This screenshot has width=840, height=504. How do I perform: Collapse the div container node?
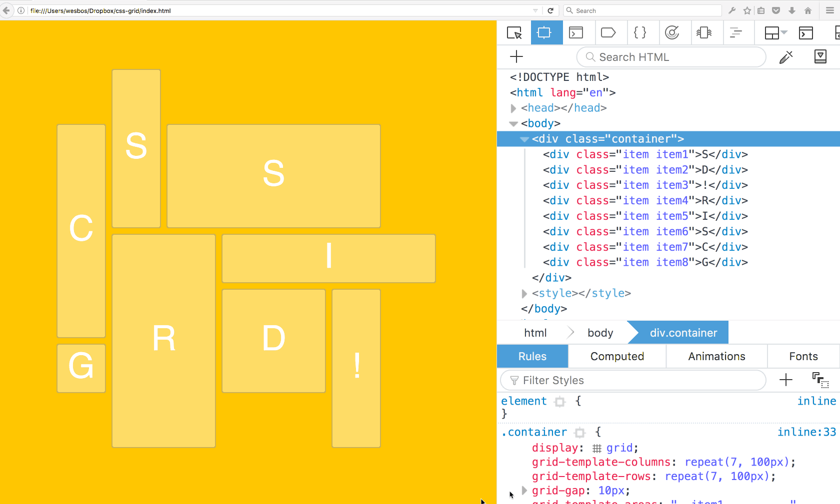point(524,139)
